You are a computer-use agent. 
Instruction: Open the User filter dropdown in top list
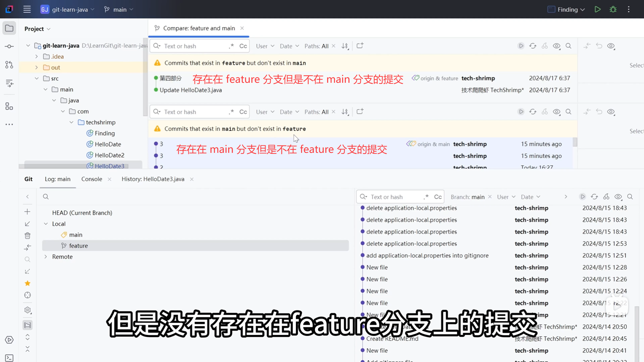pos(265,46)
